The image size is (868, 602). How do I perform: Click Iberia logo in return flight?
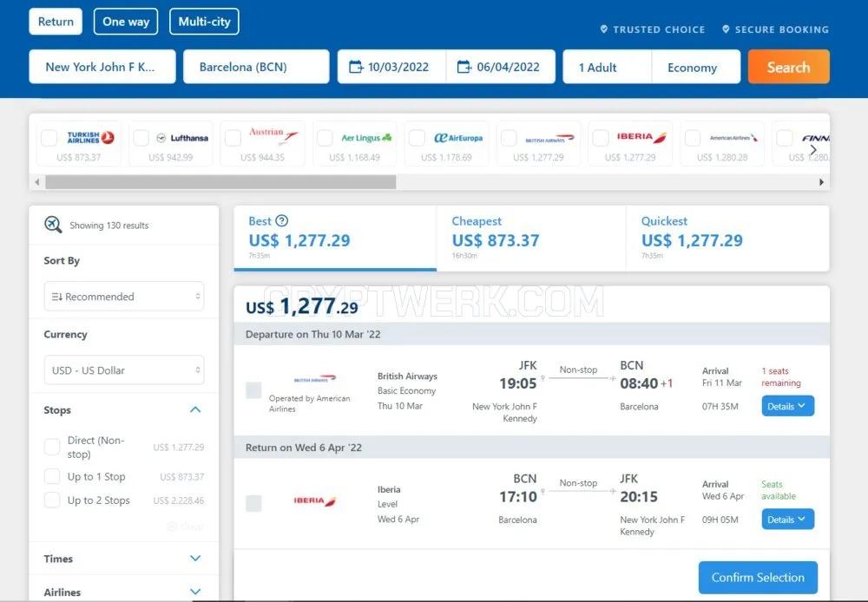314,501
